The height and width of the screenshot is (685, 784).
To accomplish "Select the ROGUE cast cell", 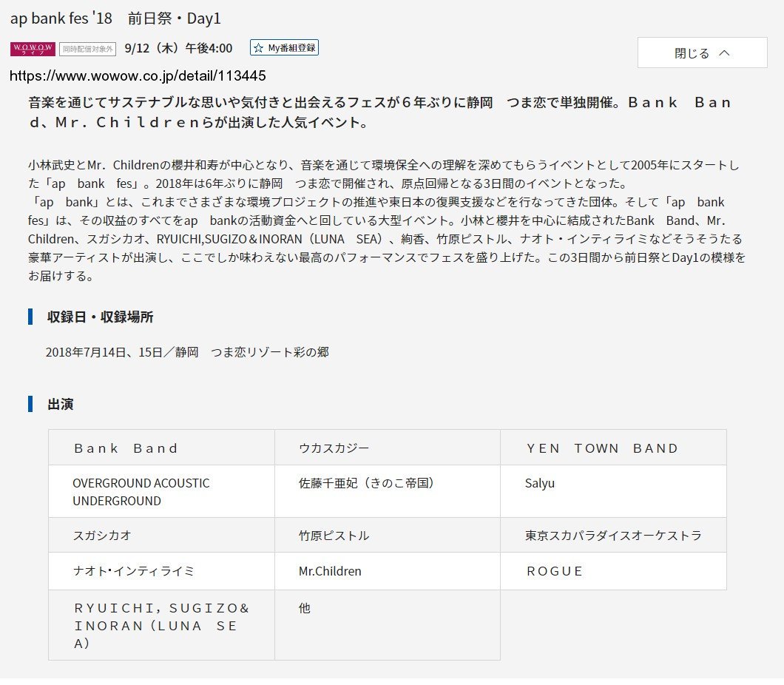I will [613, 571].
